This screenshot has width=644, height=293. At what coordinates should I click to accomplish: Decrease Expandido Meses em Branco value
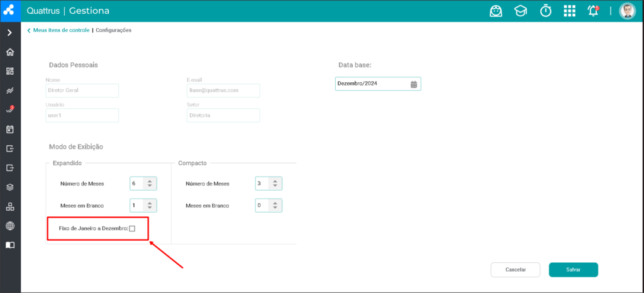(150, 208)
